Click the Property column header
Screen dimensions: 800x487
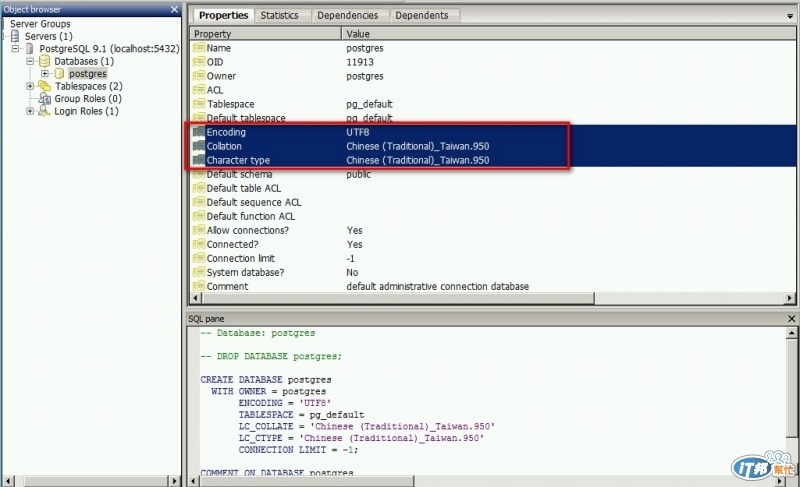click(x=265, y=34)
